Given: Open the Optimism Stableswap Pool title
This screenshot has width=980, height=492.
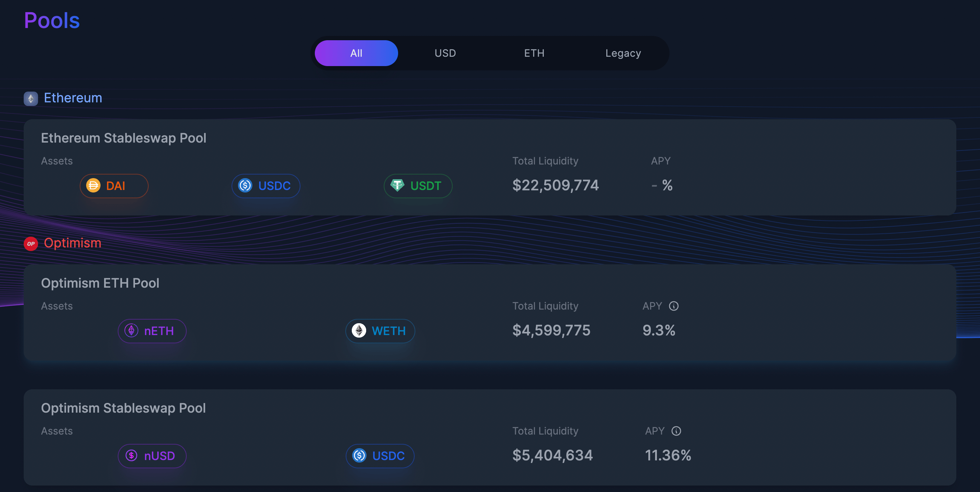Looking at the screenshot, I should (x=123, y=408).
